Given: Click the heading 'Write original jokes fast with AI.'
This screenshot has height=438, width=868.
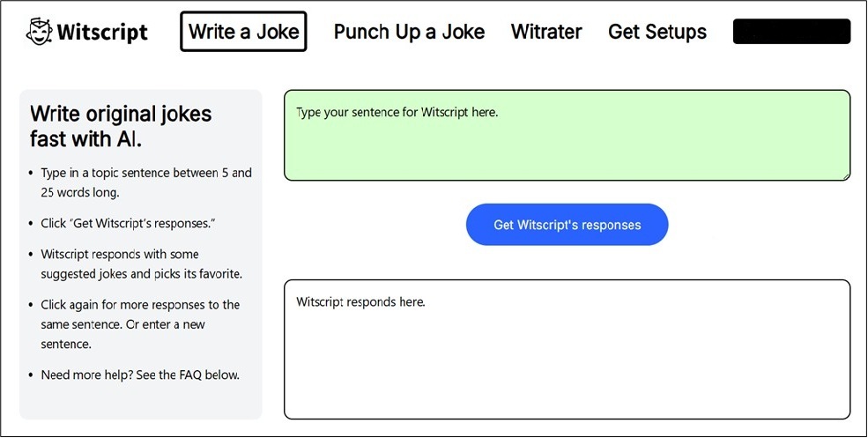Looking at the screenshot, I should coord(121,126).
